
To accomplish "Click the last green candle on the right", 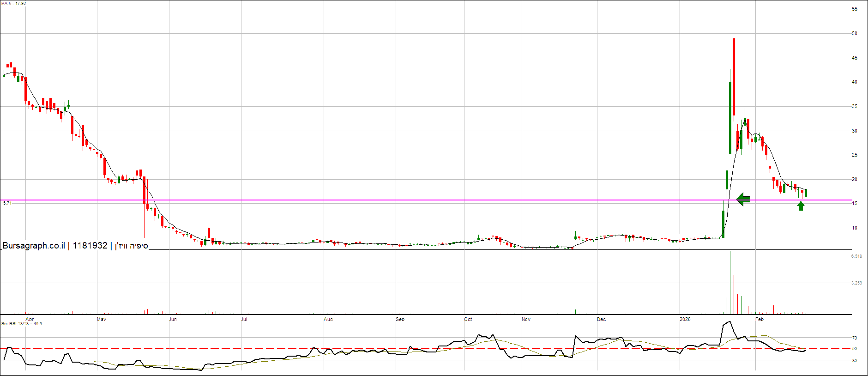I will (x=806, y=193).
